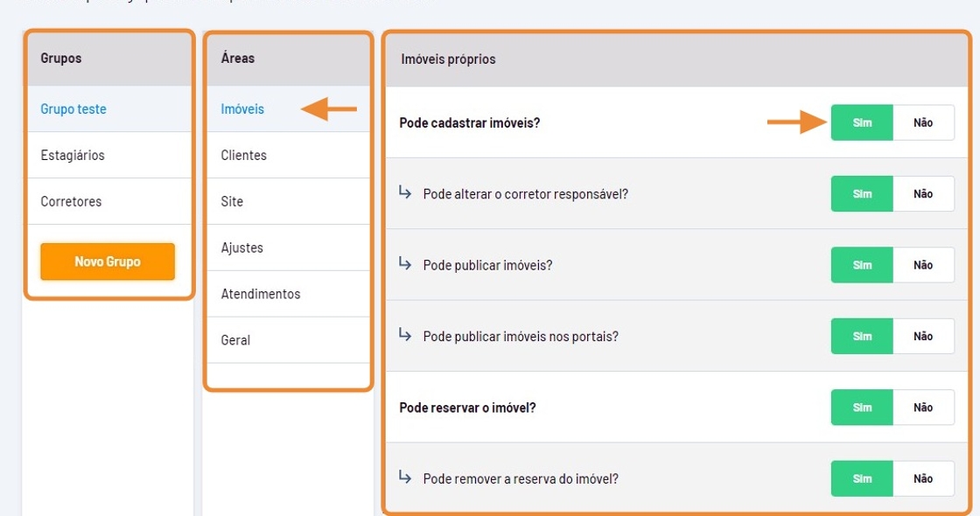Set 'Pode cadastrar imóveis?' to Sim
Viewport: 980px width, 516px height.
coord(862,123)
